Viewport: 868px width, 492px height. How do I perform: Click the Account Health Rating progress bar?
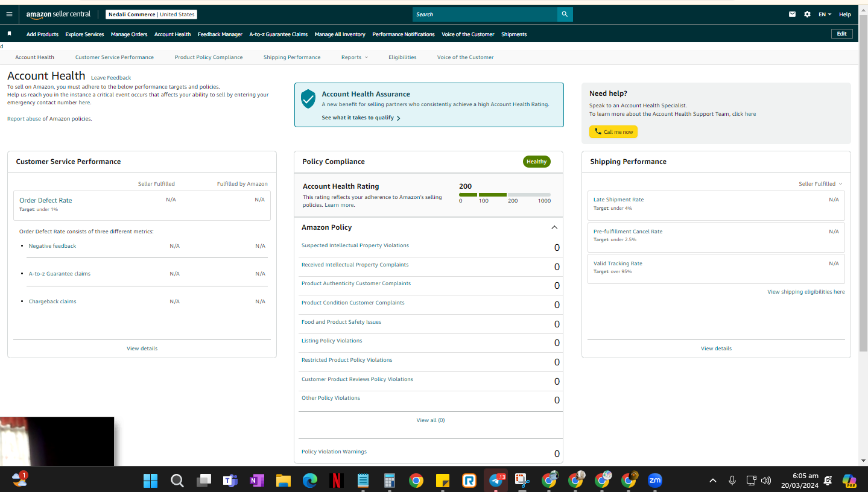point(505,195)
